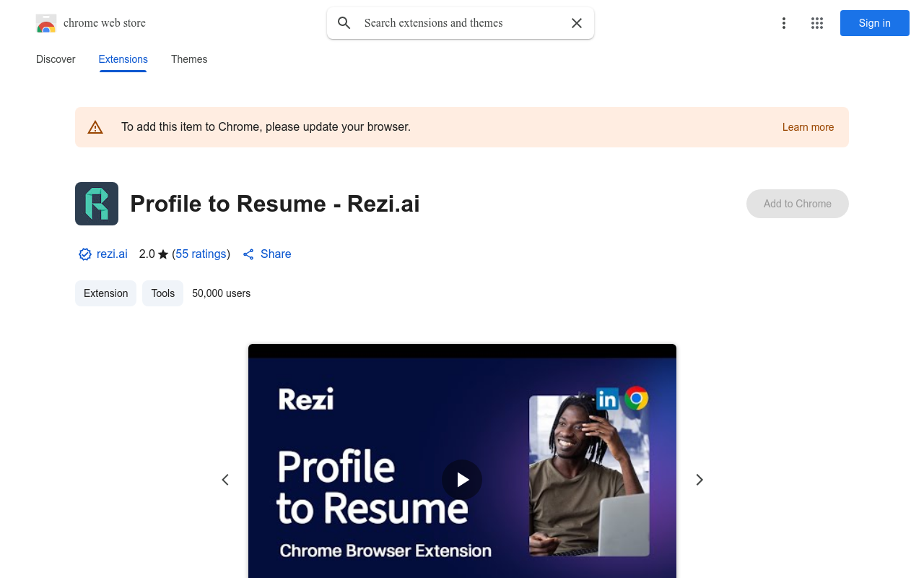Go to previous slide with left arrow
Viewport: 924px width, 578px height.
(225, 480)
